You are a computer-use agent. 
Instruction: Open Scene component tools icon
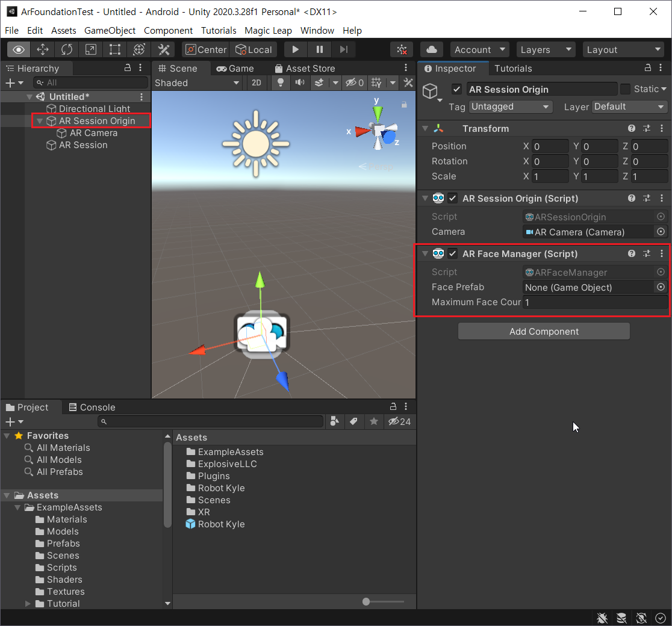tap(408, 82)
